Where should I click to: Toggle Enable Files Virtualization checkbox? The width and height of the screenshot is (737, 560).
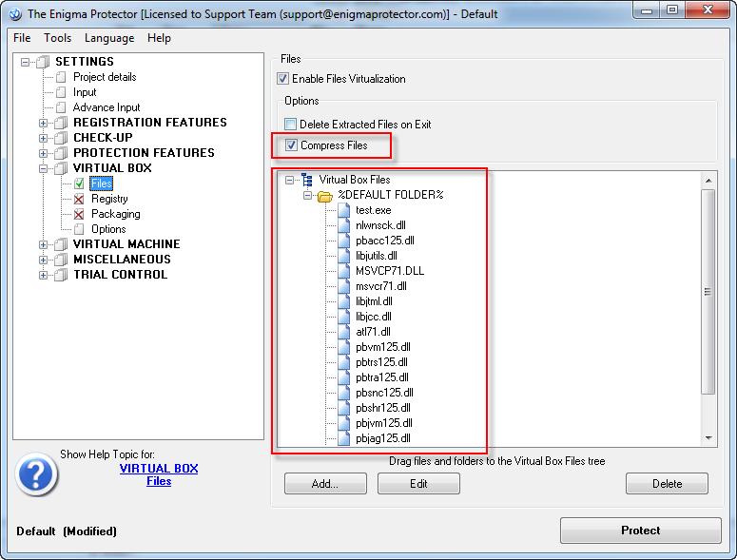click(x=282, y=79)
